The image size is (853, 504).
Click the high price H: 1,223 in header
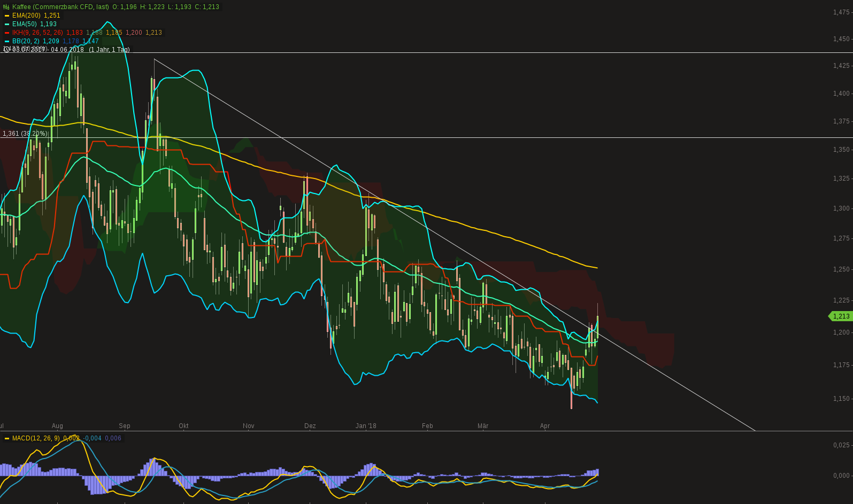[x=152, y=7]
